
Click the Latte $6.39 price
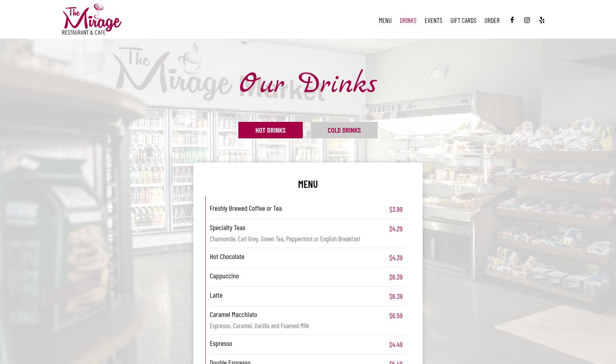(395, 296)
